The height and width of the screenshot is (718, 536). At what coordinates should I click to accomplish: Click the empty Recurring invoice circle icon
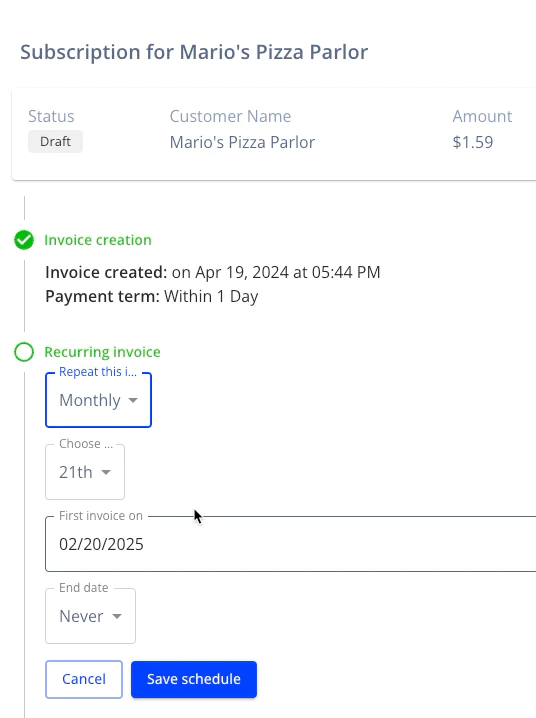point(24,352)
